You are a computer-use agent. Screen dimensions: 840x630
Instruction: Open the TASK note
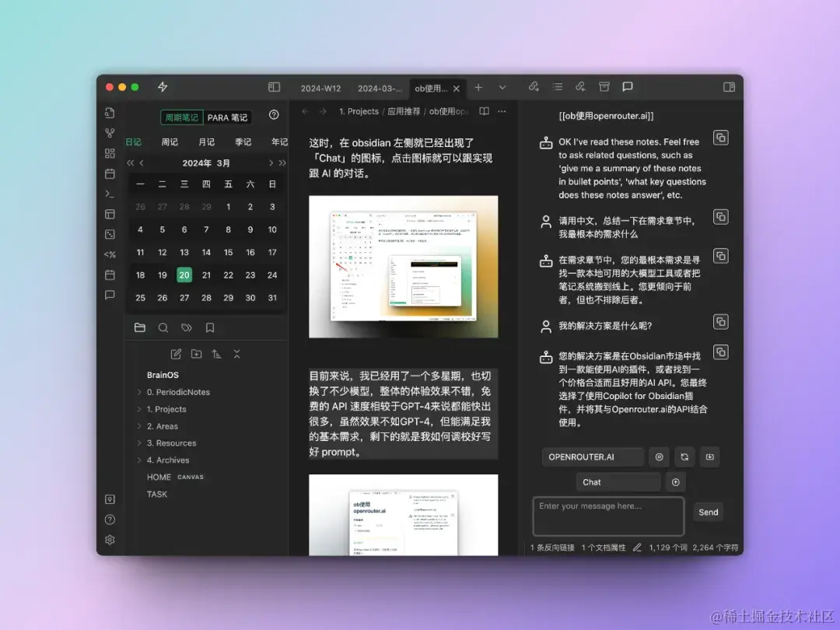click(157, 495)
